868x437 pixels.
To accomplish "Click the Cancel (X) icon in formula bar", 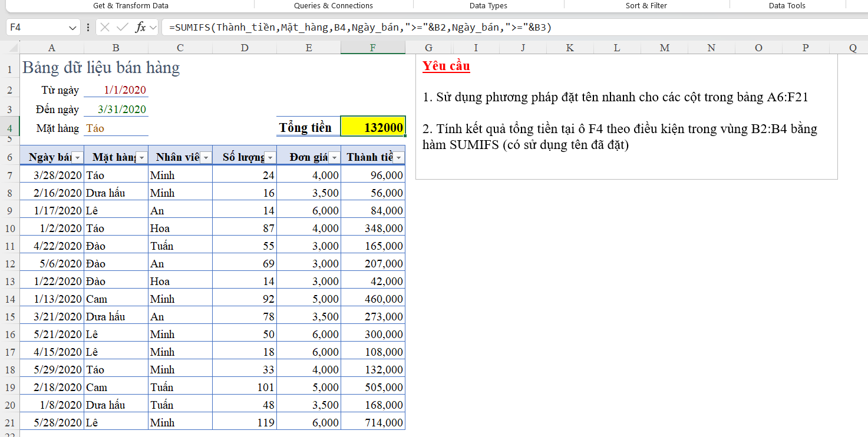I will (x=105, y=27).
